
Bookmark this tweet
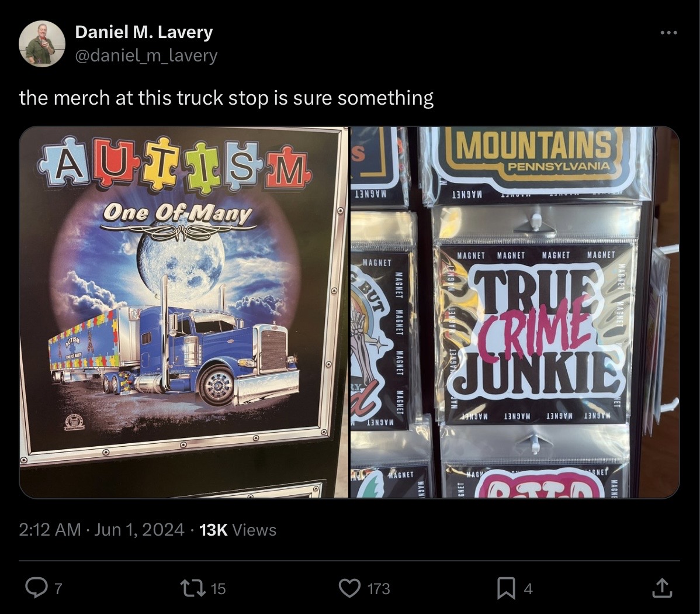[506, 588]
